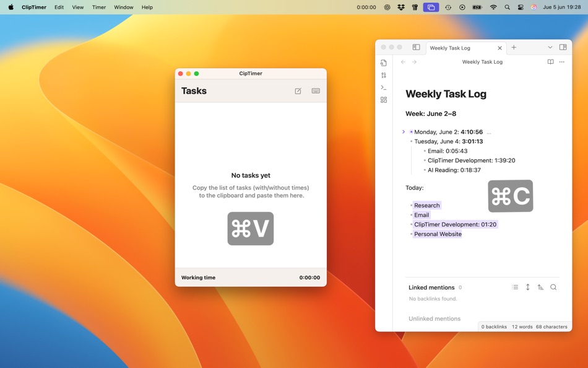The height and width of the screenshot is (368, 588).
Task: Switch to reading view book icon
Action: click(x=550, y=62)
